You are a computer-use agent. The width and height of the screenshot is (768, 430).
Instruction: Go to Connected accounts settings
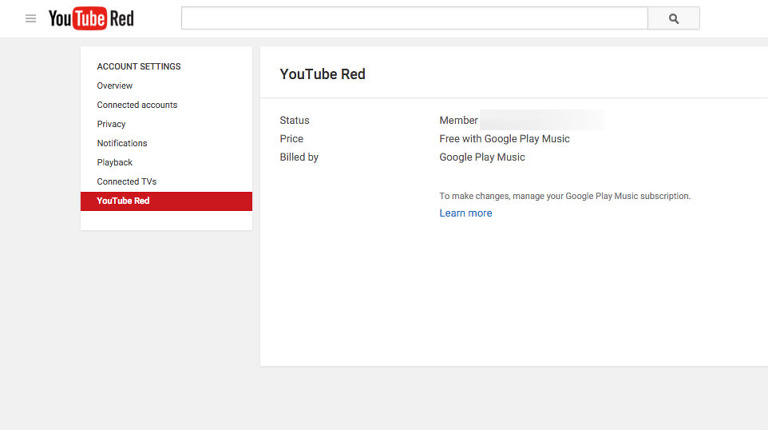(x=137, y=105)
